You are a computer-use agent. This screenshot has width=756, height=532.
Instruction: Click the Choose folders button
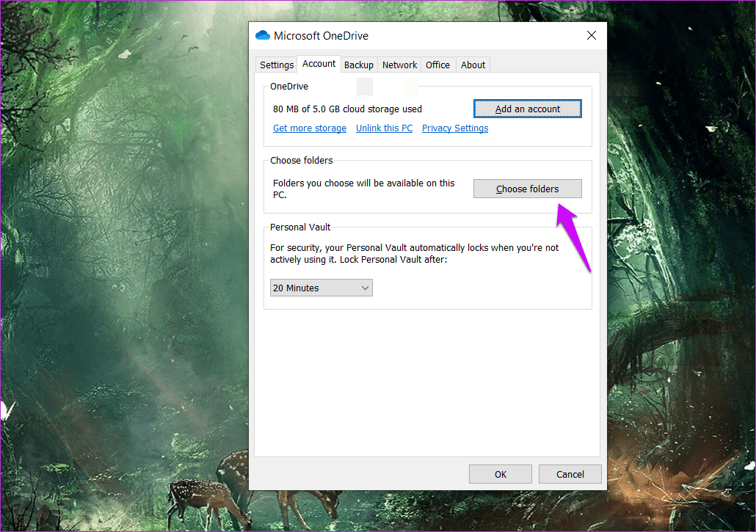(528, 189)
